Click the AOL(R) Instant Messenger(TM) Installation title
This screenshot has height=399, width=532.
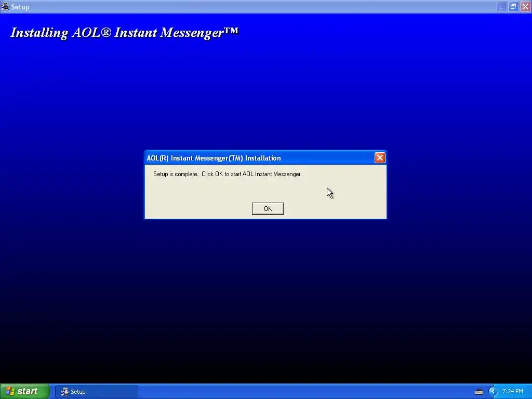point(214,158)
